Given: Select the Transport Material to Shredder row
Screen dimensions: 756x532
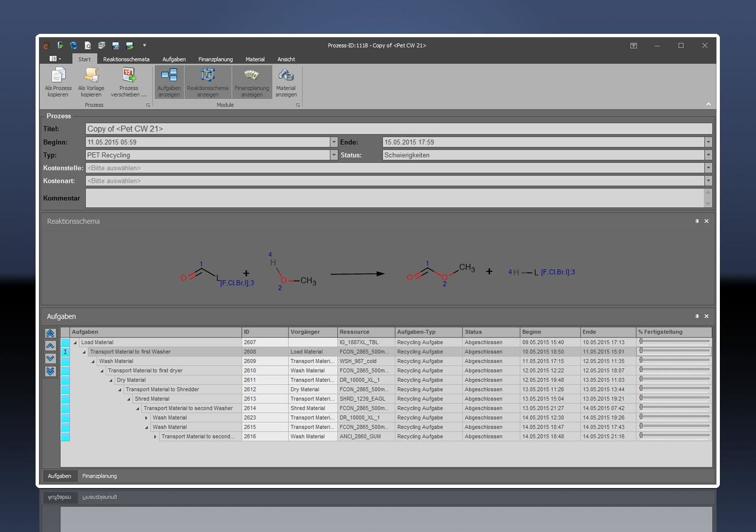Looking at the screenshot, I should tap(386, 390).
